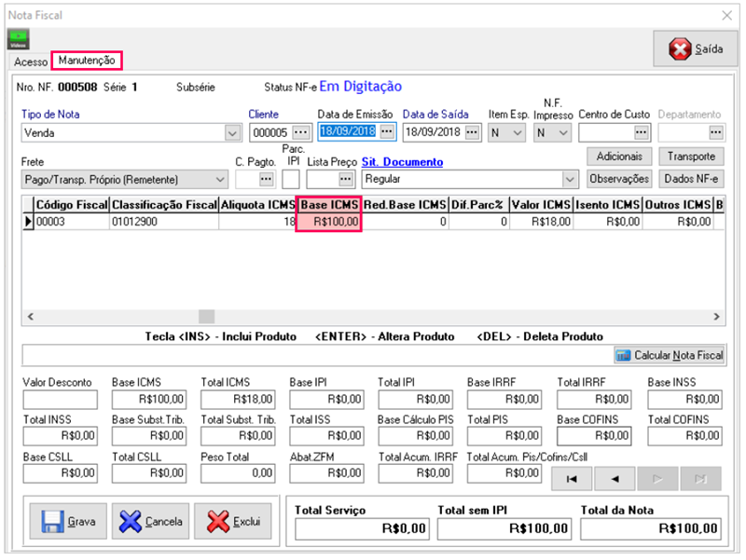Viewport: 746px width, 560px height.
Task: Select the Manutenção tab
Action: [x=87, y=61]
